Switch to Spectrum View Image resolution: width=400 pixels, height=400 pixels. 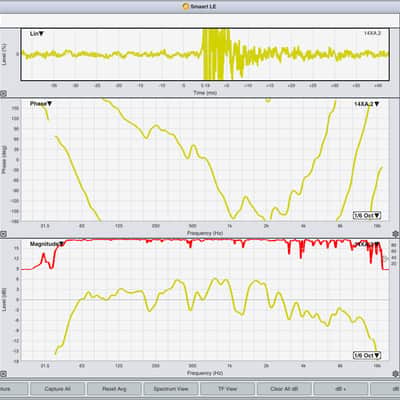[171, 389]
